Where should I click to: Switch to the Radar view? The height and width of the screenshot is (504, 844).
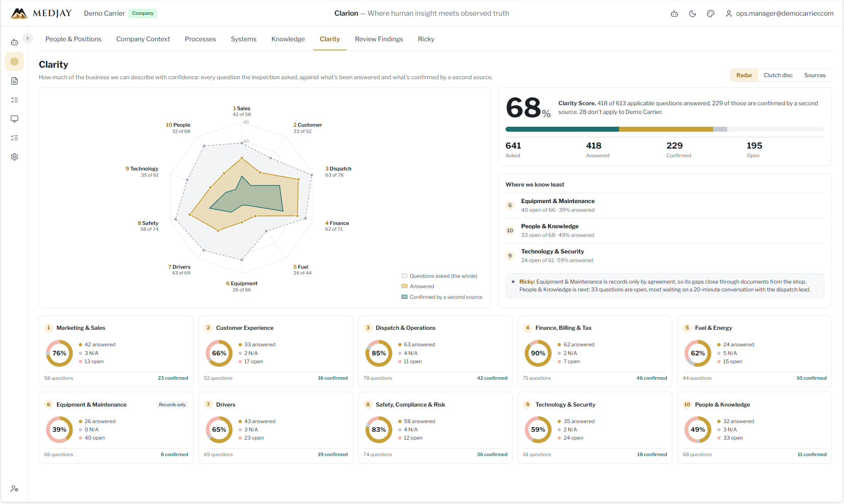click(744, 75)
